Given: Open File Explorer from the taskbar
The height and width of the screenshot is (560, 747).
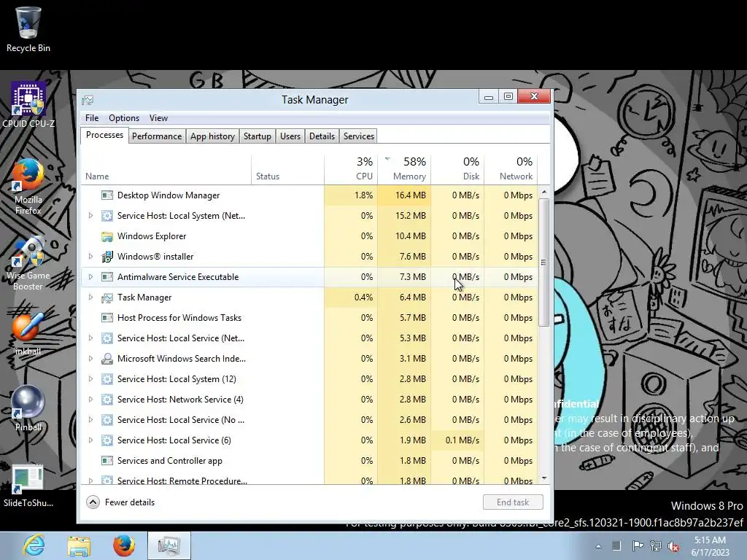Looking at the screenshot, I should (x=79, y=546).
